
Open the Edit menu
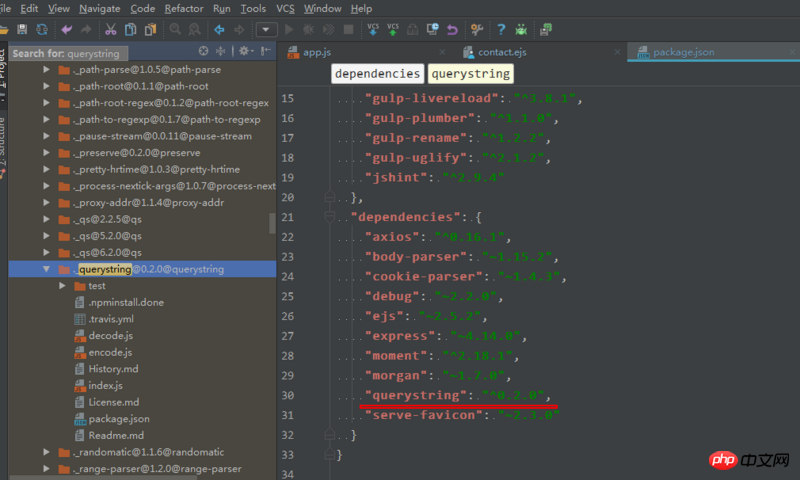point(29,9)
